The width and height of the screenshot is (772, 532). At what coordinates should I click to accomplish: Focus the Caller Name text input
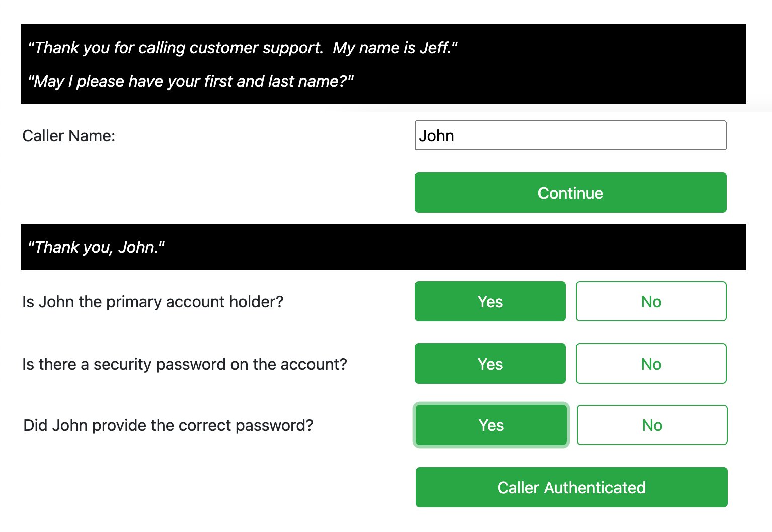coord(570,135)
